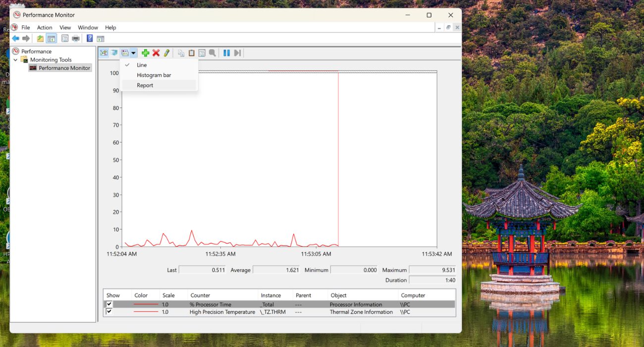Add counters with the green plus icon
The width and height of the screenshot is (644, 347).
[145, 53]
